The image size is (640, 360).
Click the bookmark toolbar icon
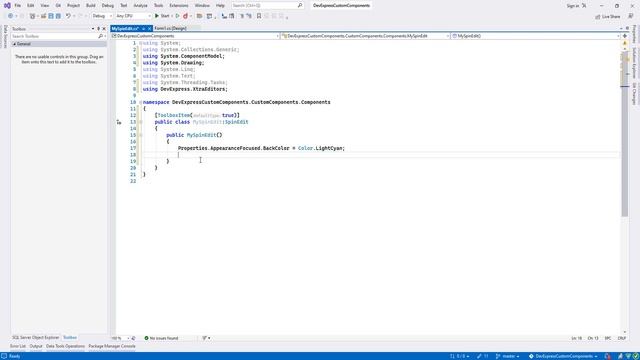point(259,16)
